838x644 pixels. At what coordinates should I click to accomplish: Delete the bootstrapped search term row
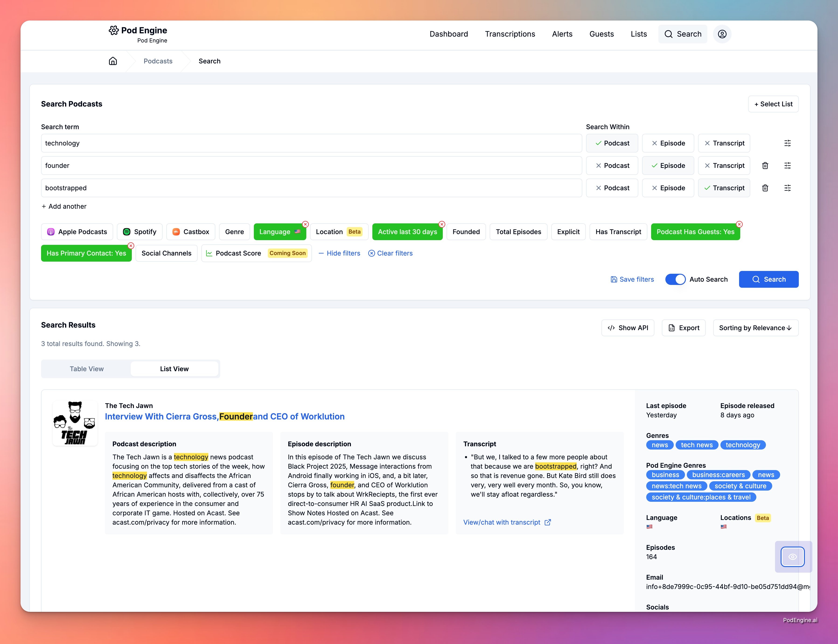coord(765,188)
